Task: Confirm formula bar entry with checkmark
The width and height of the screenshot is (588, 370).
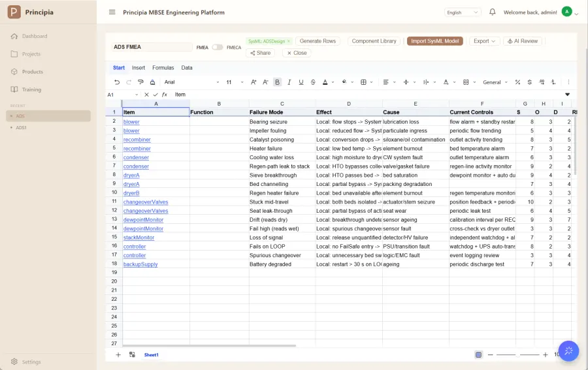Action: click(155, 95)
